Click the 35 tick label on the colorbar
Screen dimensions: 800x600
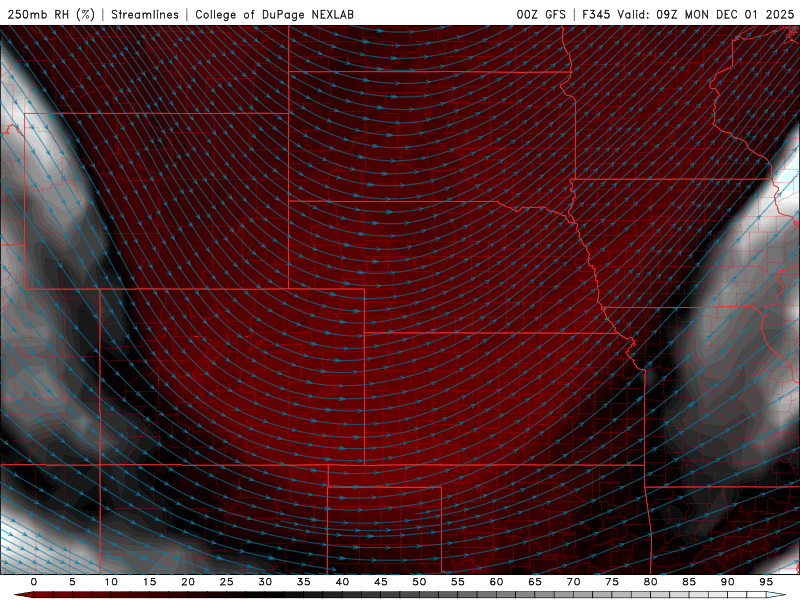coord(304,582)
